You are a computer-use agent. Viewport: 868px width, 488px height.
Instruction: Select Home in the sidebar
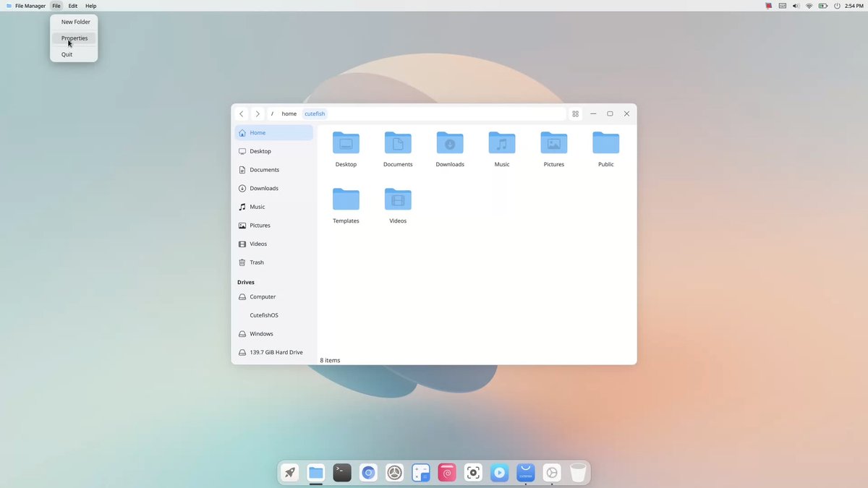pos(274,133)
